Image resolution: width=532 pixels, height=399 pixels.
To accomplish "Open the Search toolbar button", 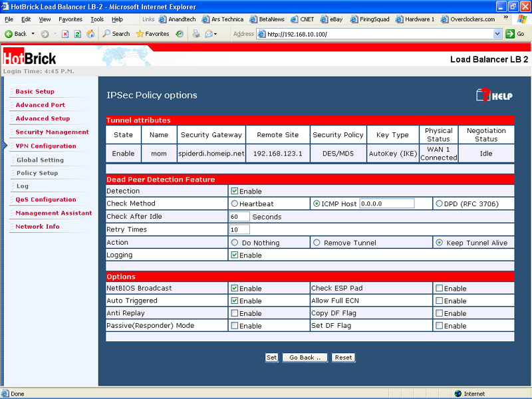I will (x=116, y=34).
